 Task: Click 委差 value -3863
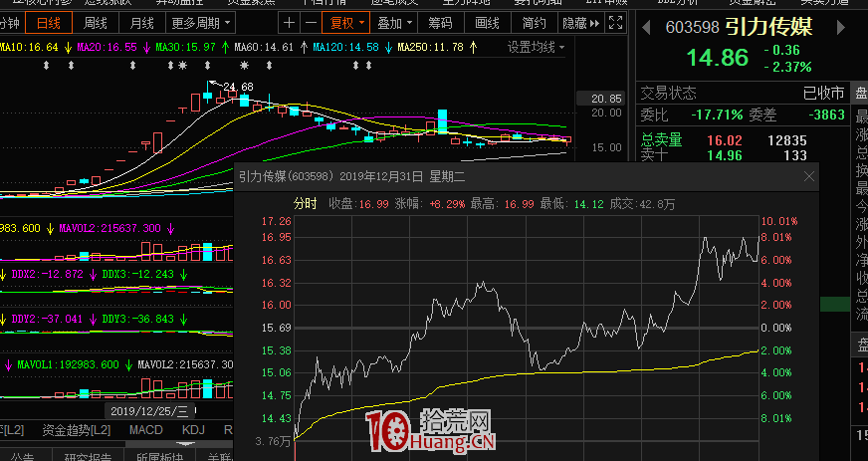pos(826,115)
